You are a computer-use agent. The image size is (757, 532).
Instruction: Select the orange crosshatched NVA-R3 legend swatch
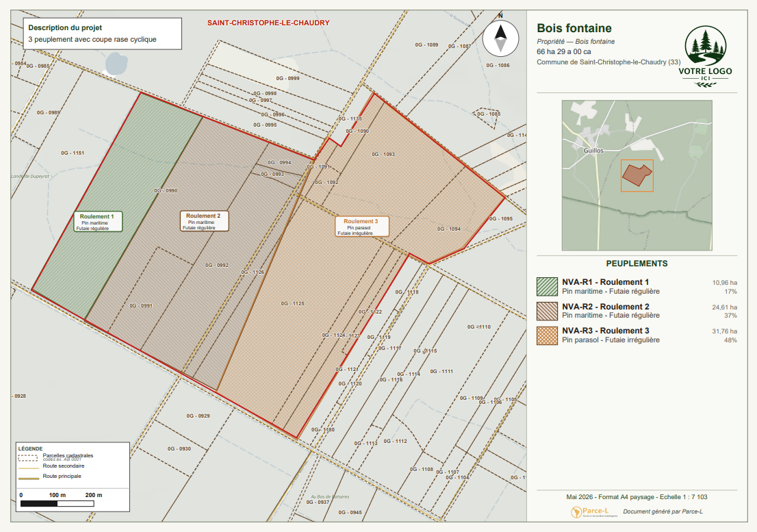click(547, 335)
